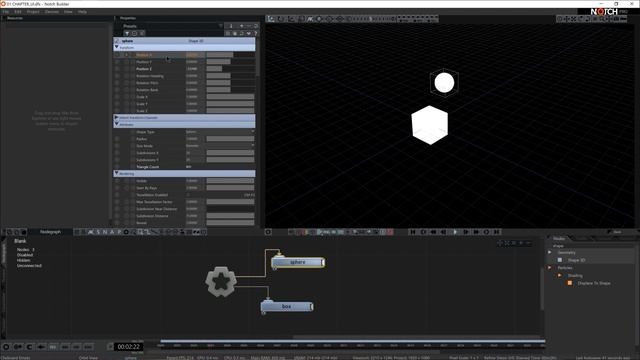Viewport: 640px width, 360px height.
Task: Click the magnifier icon at viewport toolbar start
Action: pyautogui.click(x=271, y=19)
